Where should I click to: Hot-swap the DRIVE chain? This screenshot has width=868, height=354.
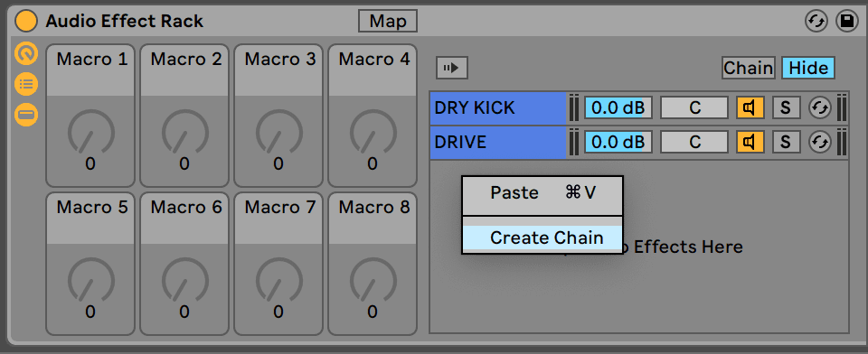820,142
